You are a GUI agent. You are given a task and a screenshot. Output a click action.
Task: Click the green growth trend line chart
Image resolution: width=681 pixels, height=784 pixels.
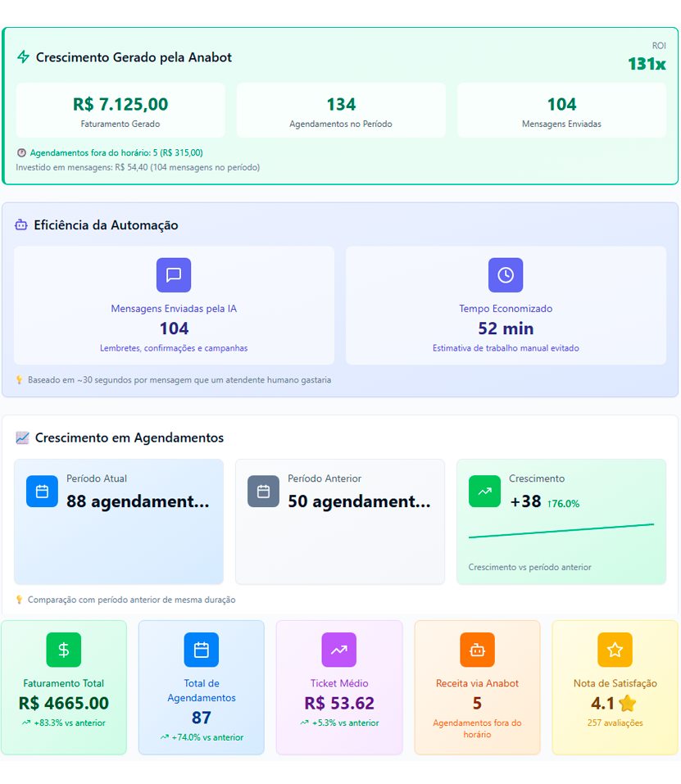click(561, 531)
